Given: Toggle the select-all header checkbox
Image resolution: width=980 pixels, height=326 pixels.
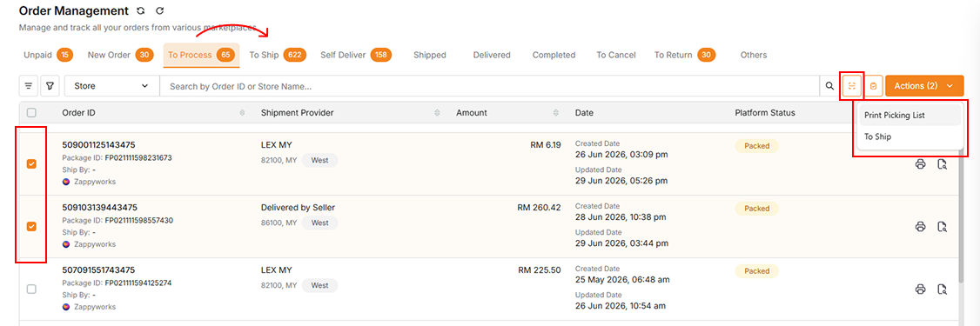Looking at the screenshot, I should coord(31,113).
